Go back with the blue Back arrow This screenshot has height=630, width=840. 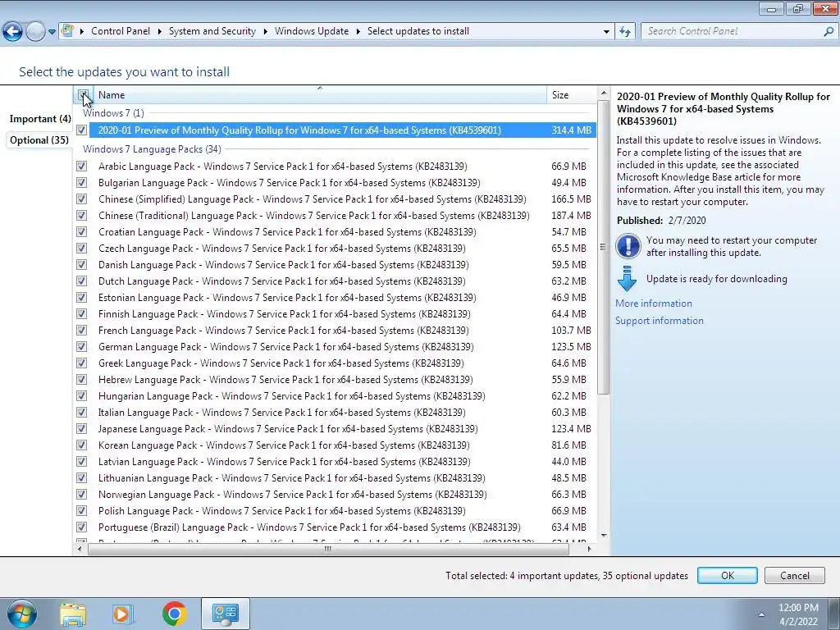pos(13,32)
